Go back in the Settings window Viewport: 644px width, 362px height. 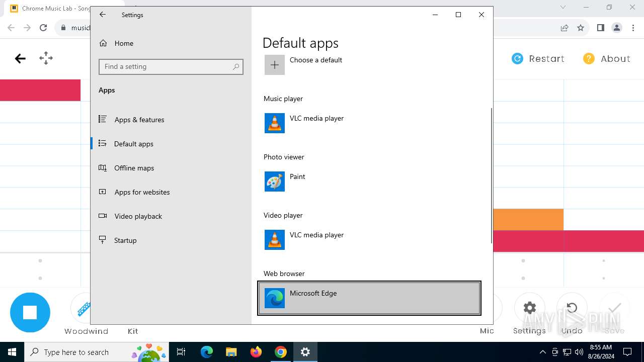coord(103,15)
